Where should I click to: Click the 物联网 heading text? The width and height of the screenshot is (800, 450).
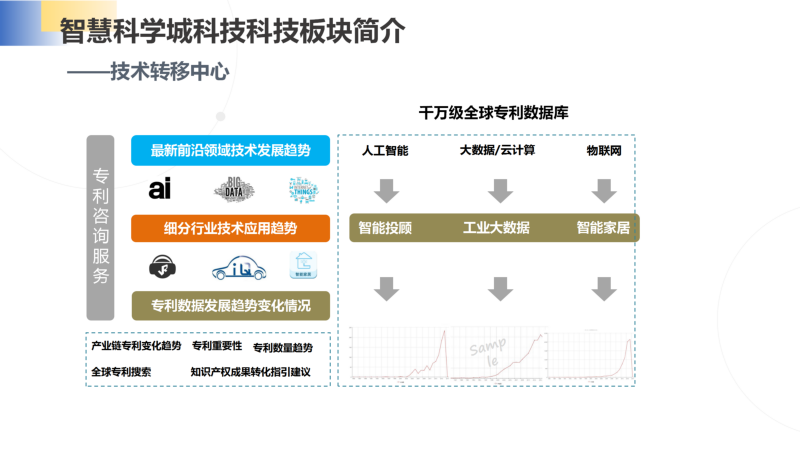click(604, 151)
